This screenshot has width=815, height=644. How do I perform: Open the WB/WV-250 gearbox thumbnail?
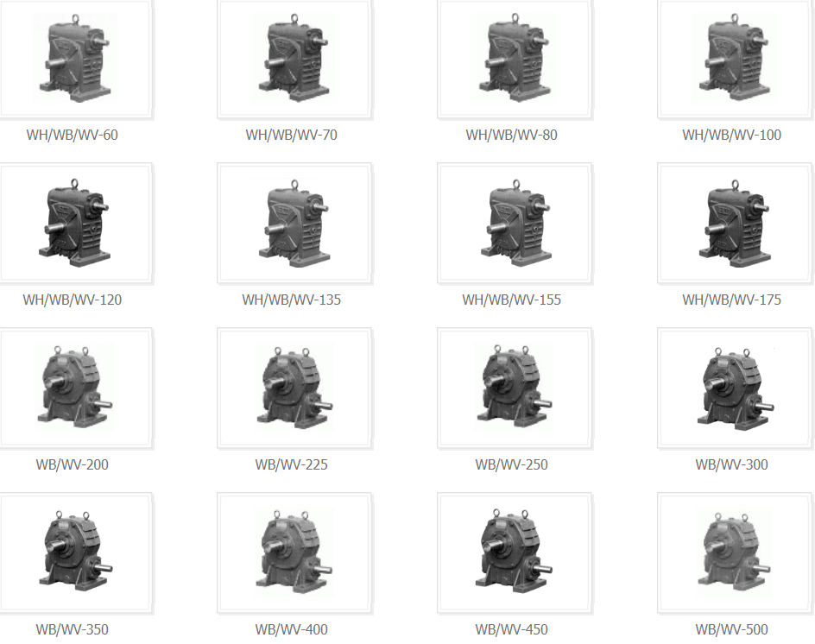[x=515, y=388]
